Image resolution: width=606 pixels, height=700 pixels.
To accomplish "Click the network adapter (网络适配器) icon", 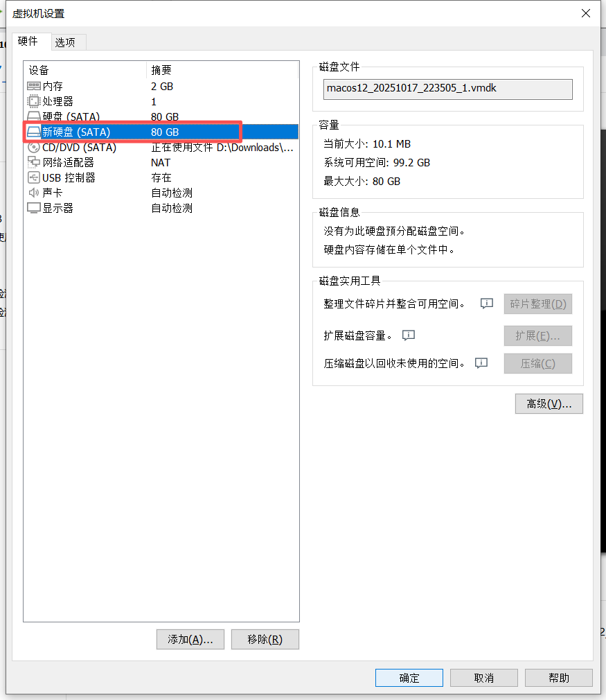I will (34, 162).
